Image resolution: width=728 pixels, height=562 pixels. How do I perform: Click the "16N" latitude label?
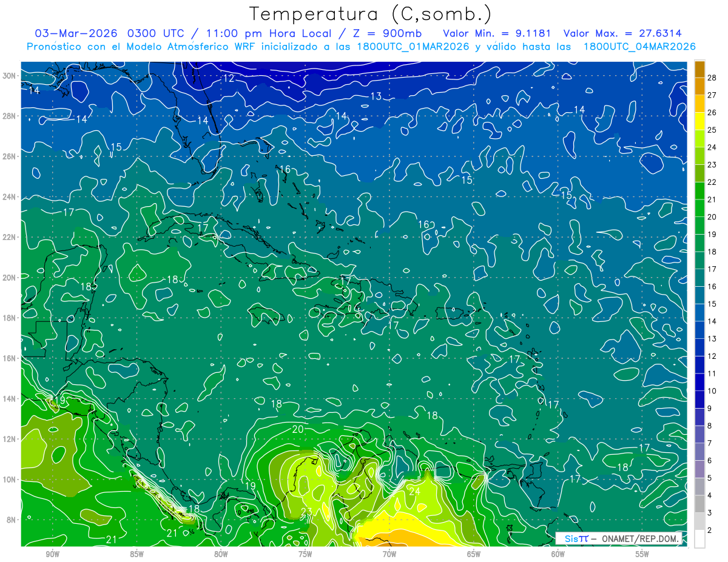[9, 358]
